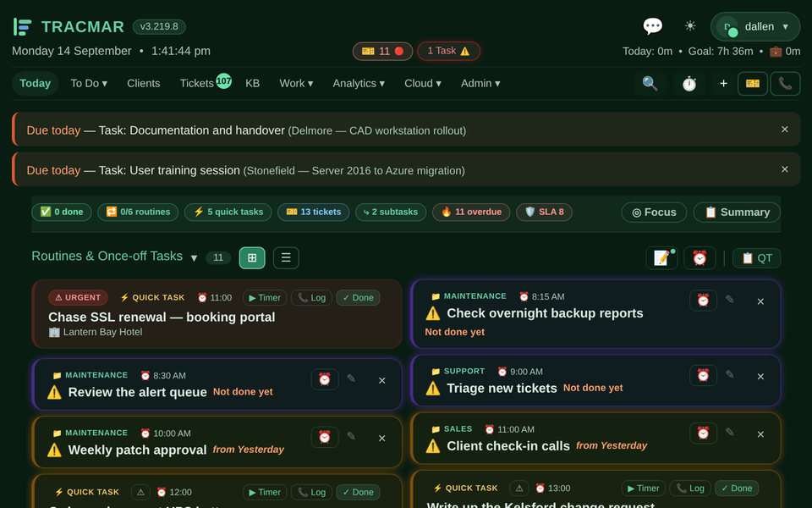Click the alarm clock icon beside QT
The width and height of the screenshot is (812, 508).
pos(700,257)
